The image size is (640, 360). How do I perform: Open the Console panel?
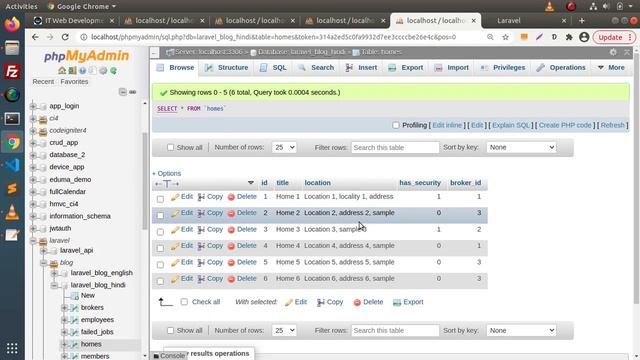(169, 356)
